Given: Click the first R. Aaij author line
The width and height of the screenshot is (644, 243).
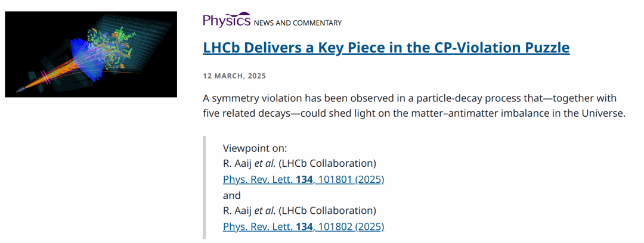Looking at the screenshot, I should (299, 163).
